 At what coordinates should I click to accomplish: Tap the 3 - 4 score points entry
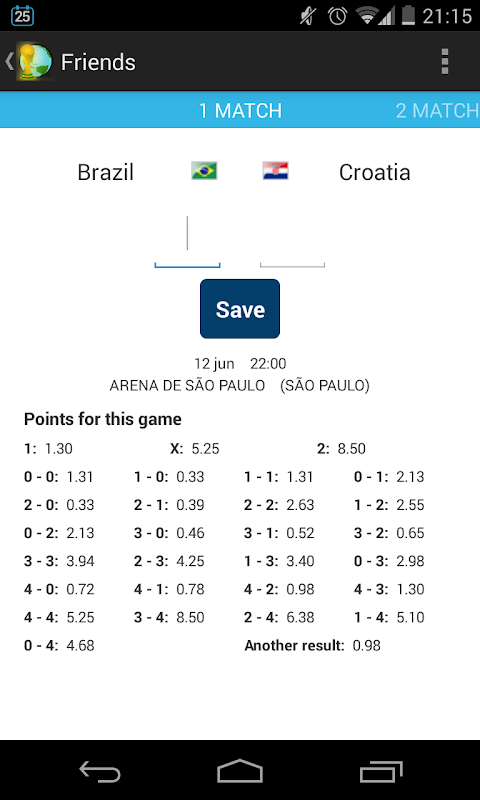(x=169, y=618)
